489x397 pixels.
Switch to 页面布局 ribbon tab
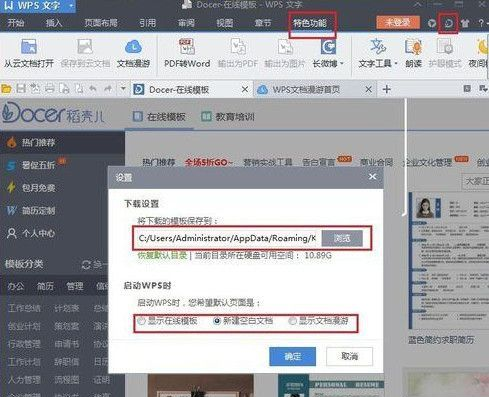coord(101,23)
